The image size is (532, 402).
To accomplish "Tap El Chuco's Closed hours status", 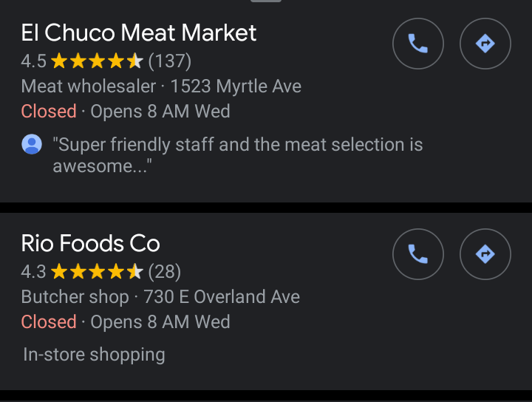I will [x=49, y=112].
